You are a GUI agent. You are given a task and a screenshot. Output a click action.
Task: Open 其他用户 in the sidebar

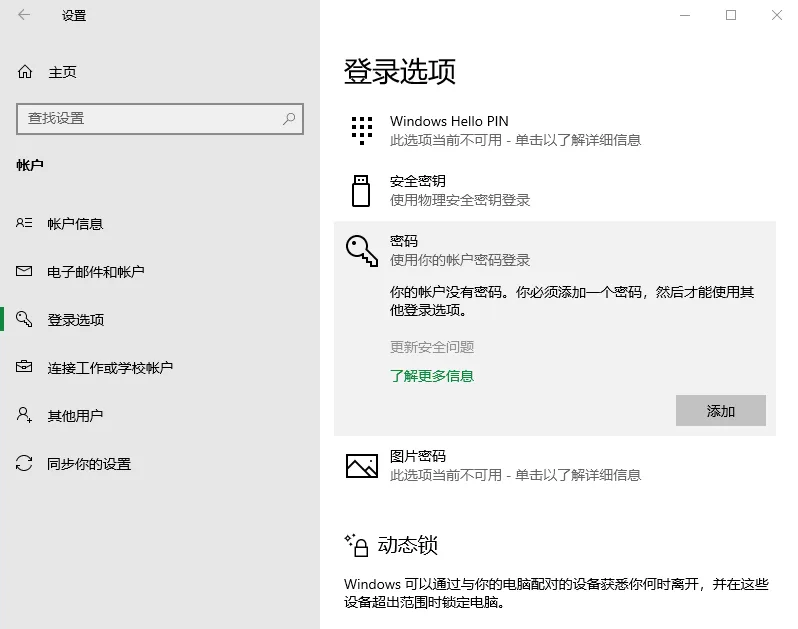(75, 416)
